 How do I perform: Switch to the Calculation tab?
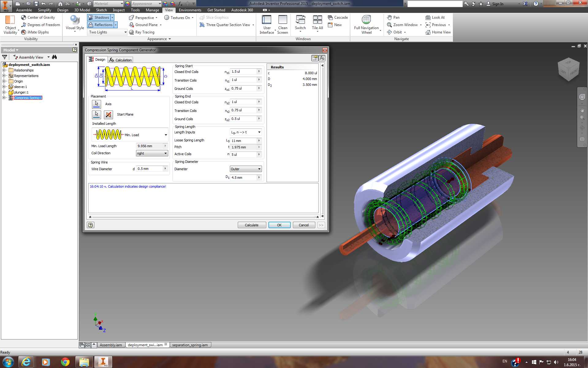pos(120,60)
